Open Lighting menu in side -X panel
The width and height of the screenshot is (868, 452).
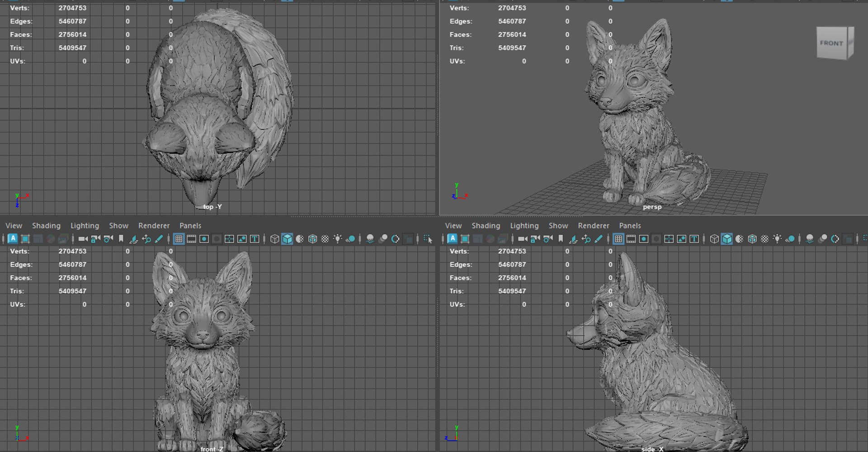coord(524,225)
